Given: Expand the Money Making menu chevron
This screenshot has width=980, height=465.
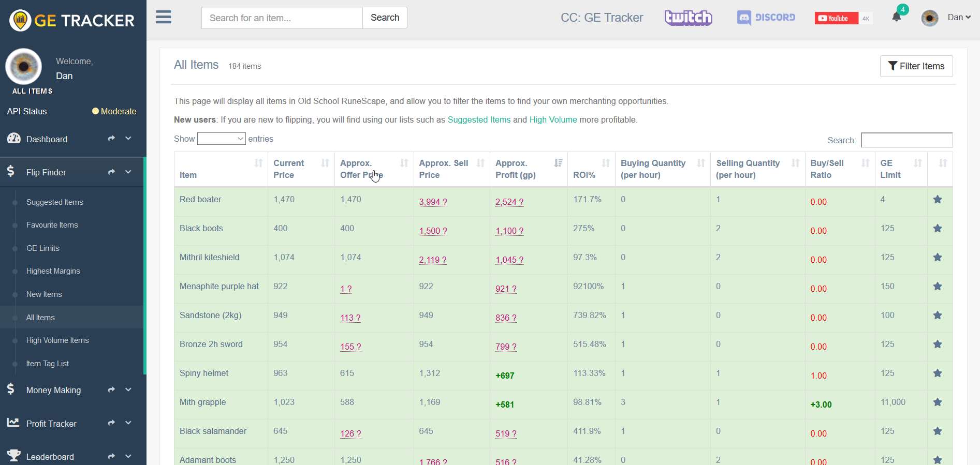Looking at the screenshot, I should tap(128, 389).
